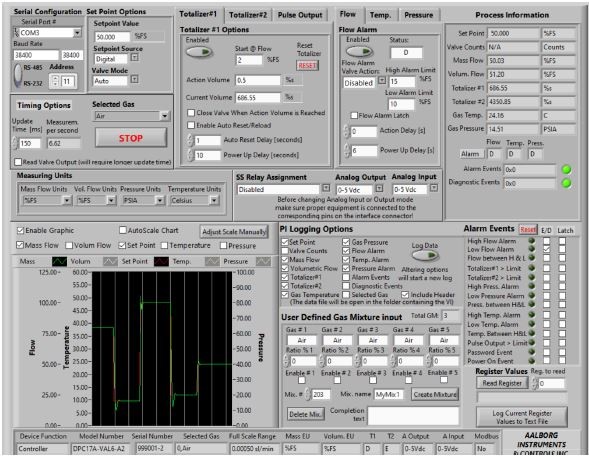Screen dimensions: 589x457
Task: Click the Diagnostic Events green LED indicator
Action: (x=566, y=183)
